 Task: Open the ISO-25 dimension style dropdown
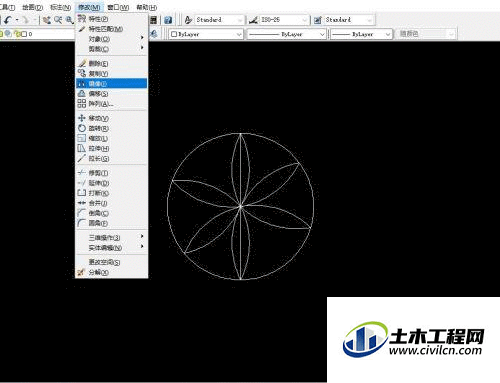tap(283, 20)
